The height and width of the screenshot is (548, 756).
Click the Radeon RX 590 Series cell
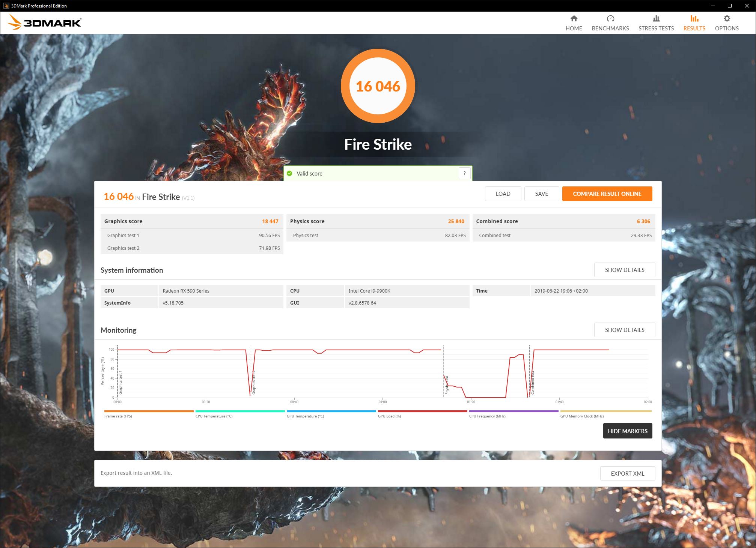click(x=221, y=291)
